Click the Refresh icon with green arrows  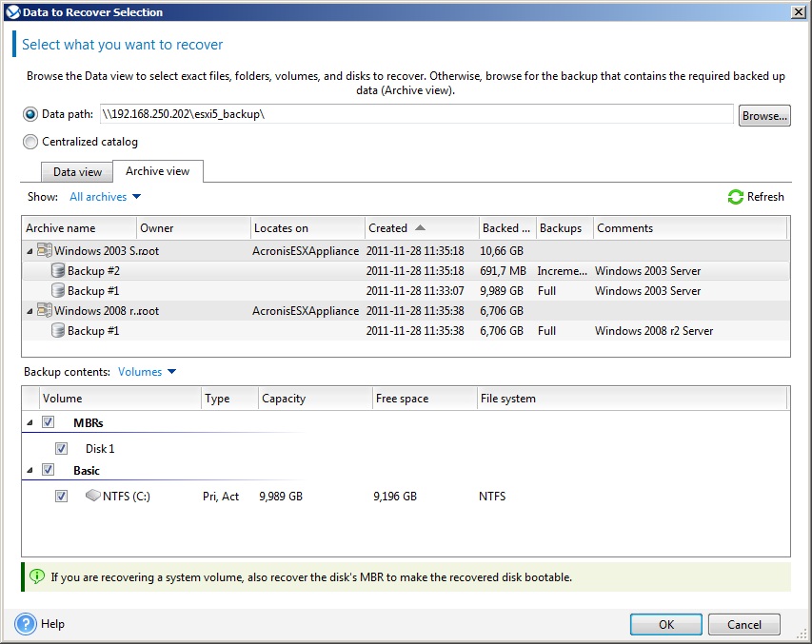735,197
